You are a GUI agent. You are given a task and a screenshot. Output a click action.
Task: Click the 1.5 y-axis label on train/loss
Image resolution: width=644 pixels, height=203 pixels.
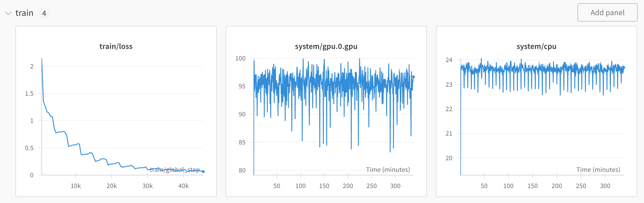[x=29, y=94]
